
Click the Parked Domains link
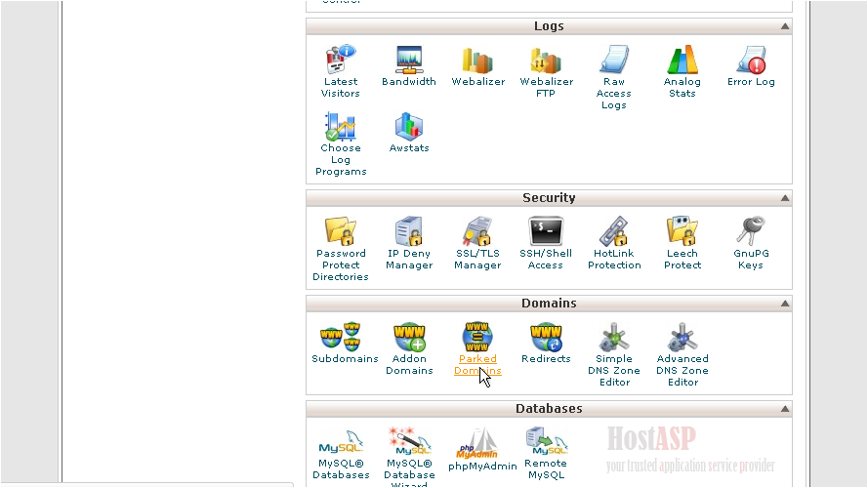[477, 364]
